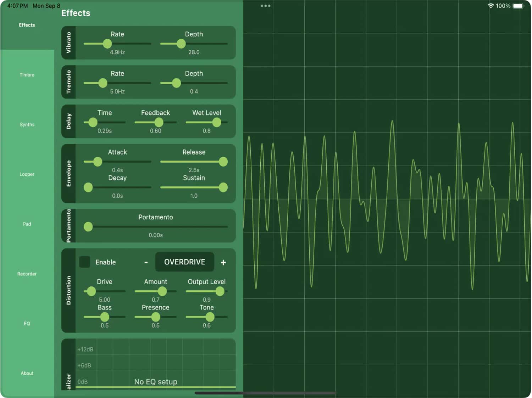Switch to the Synths sidebar tab

[x=27, y=125]
